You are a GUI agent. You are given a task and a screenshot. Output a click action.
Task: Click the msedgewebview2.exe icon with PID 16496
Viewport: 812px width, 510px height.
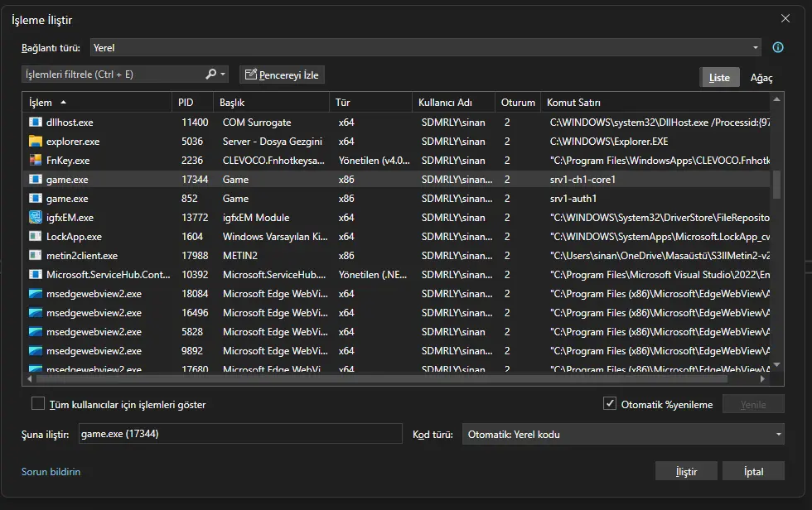pyautogui.click(x=35, y=312)
